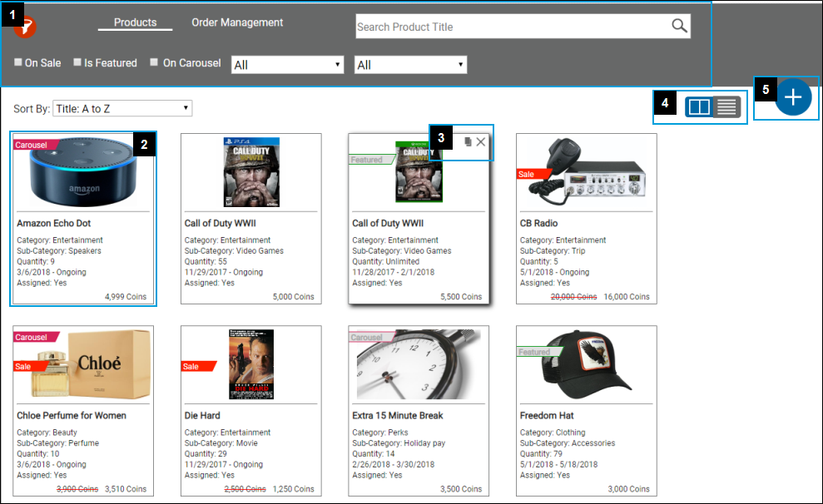Click Quantity: Unlimited text
Image resolution: width=823 pixels, height=504 pixels.
click(x=386, y=261)
